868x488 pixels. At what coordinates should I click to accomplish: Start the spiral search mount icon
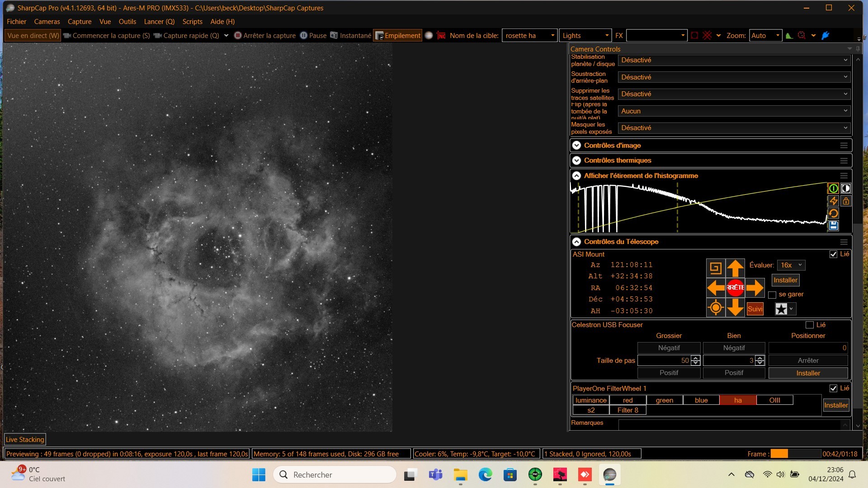pyautogui.click(x=716, y=268)
